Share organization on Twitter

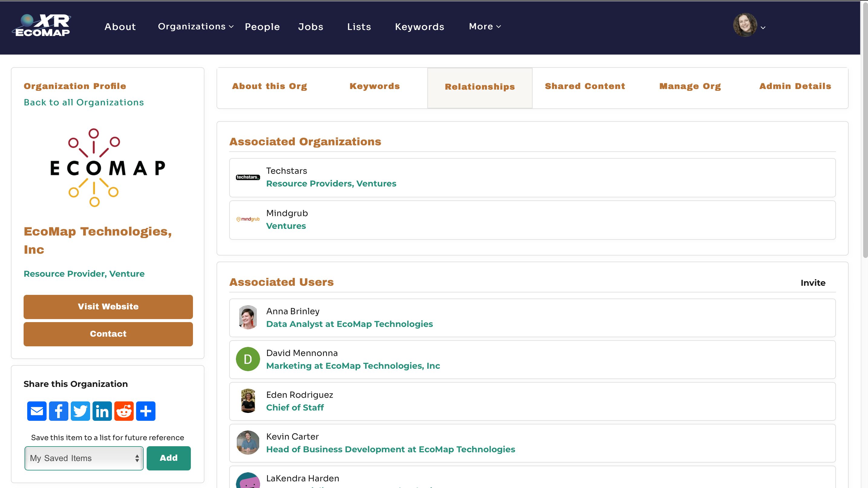80,411
